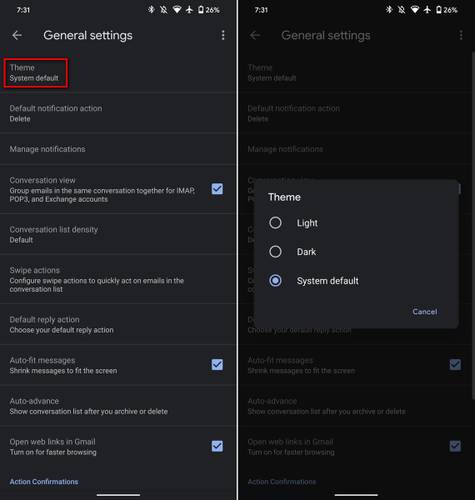Screen dimensions: 475x500
Task: Disable Open web links in Gmail checkbox
Action: click(x=217, y=446)
